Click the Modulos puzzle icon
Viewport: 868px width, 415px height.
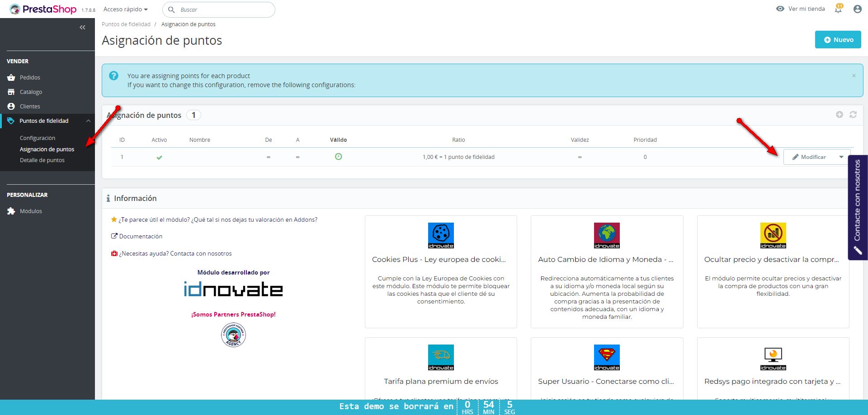[11, 211]
